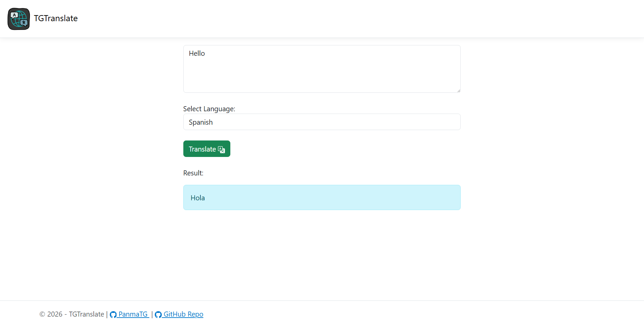Click the Select Language label
Viewport: 644px width, 327px height.
209,109
